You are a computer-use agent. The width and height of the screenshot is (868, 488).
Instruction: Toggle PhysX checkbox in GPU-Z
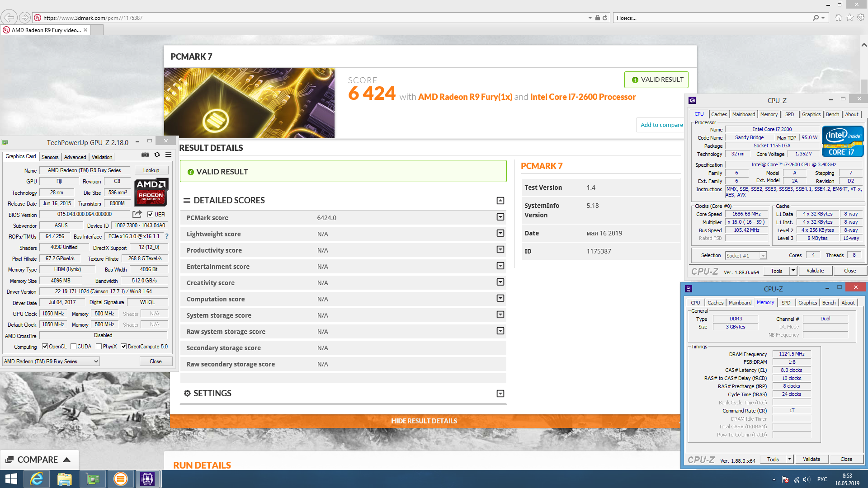tap(99, 347)
